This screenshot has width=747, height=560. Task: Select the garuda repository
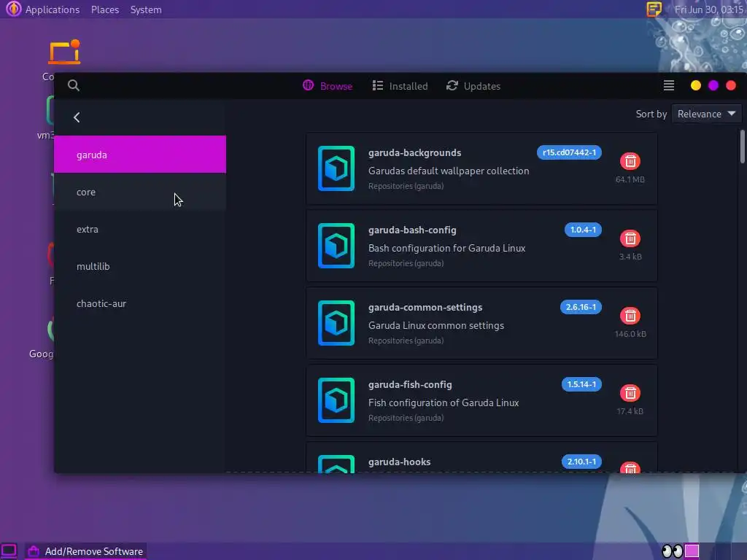tap(139, 155)
